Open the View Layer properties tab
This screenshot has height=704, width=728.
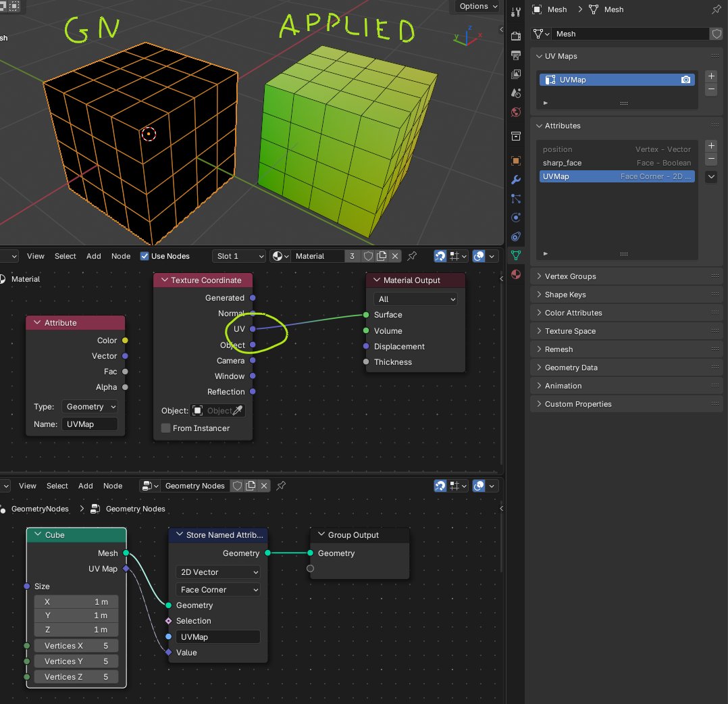tap(516, 74)
